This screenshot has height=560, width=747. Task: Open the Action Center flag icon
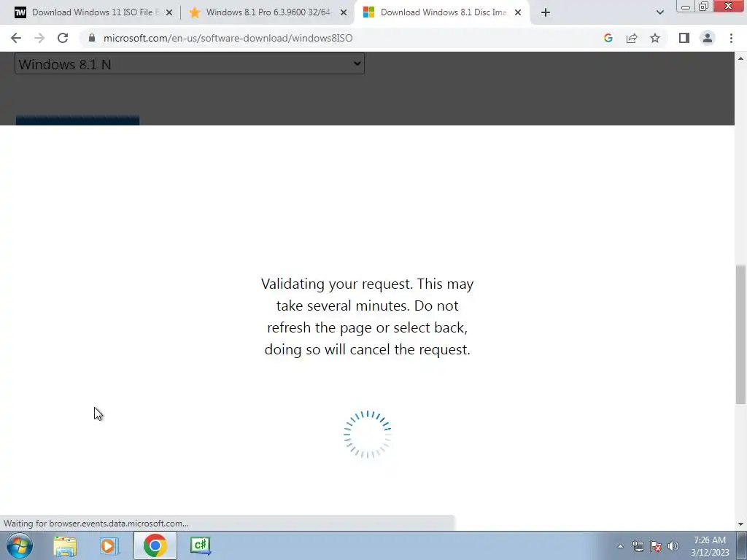(656, 547)
